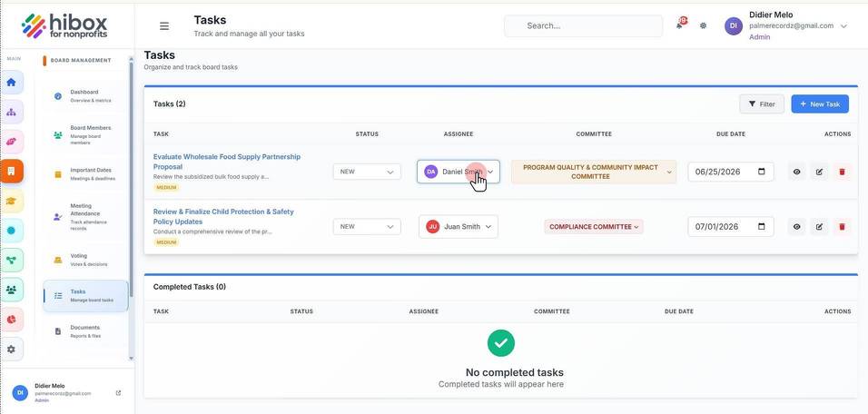868x414 pixels.
Task: Click the Search input field
Action: (583, 25)
